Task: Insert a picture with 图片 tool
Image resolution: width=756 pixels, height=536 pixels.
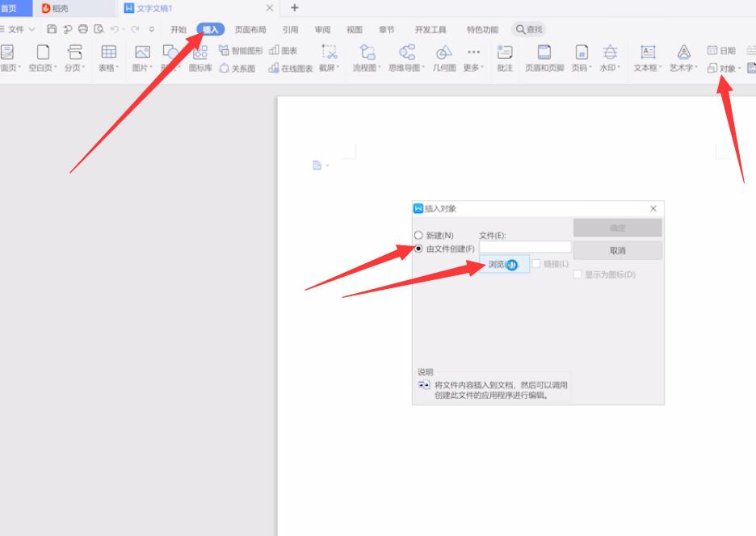Action: click(142, 58)
